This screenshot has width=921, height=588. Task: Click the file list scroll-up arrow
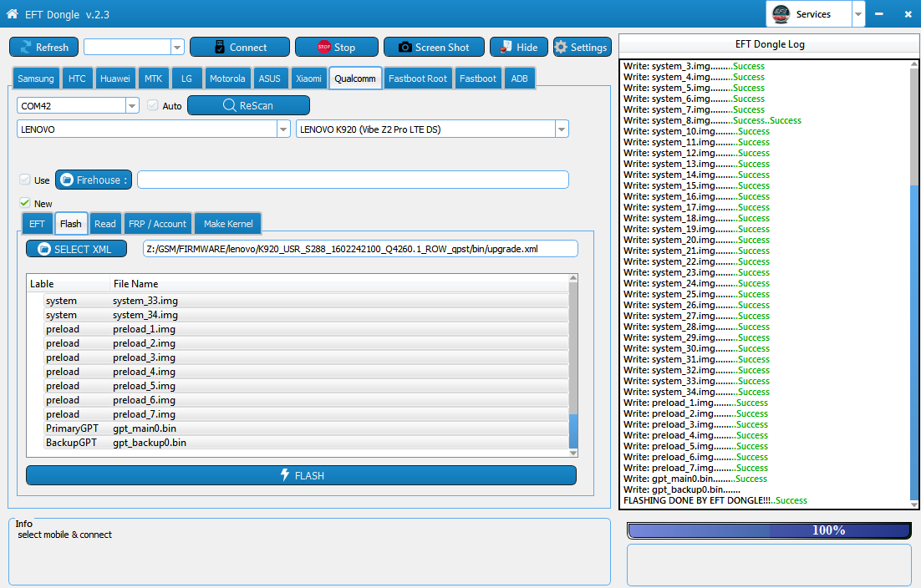tap(573, 277)
